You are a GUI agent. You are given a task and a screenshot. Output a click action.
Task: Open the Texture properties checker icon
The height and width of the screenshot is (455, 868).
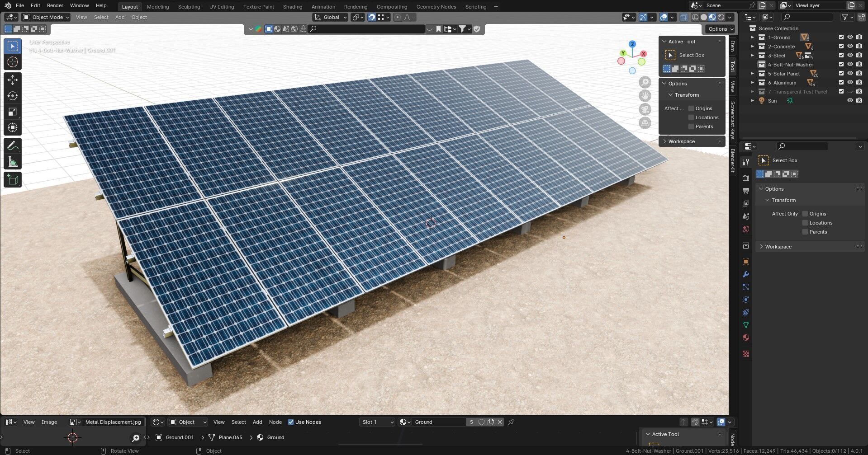[x=746, y=354]
